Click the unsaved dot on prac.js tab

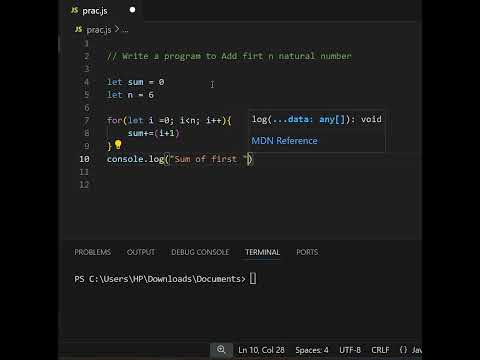[x=132, y=10]
